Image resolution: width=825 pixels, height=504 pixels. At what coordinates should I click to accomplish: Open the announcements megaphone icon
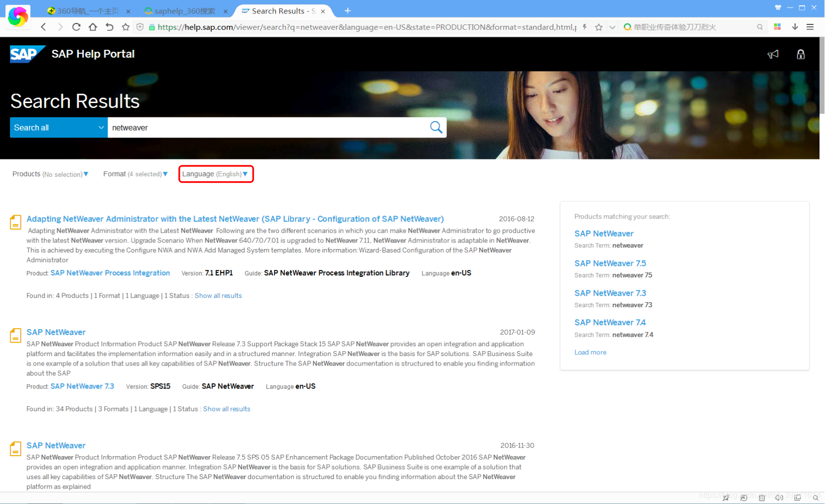[x=773, y=54]
